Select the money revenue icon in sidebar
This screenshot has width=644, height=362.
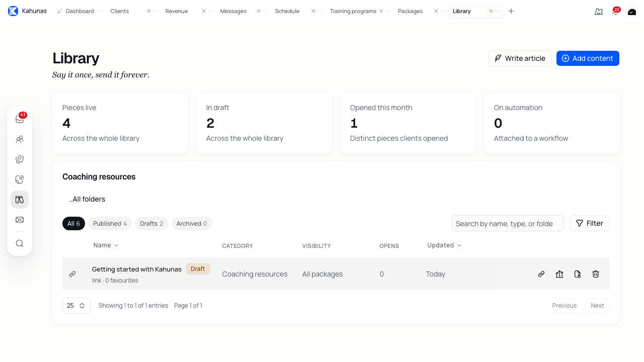coord(20,220)
